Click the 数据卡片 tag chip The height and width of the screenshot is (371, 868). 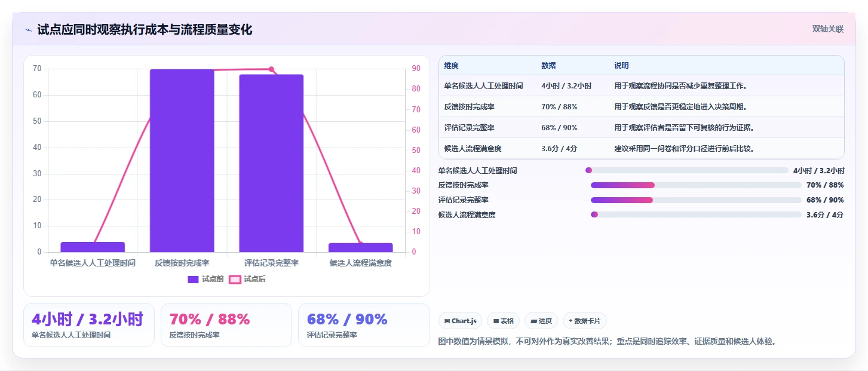[x=585, y=321]
